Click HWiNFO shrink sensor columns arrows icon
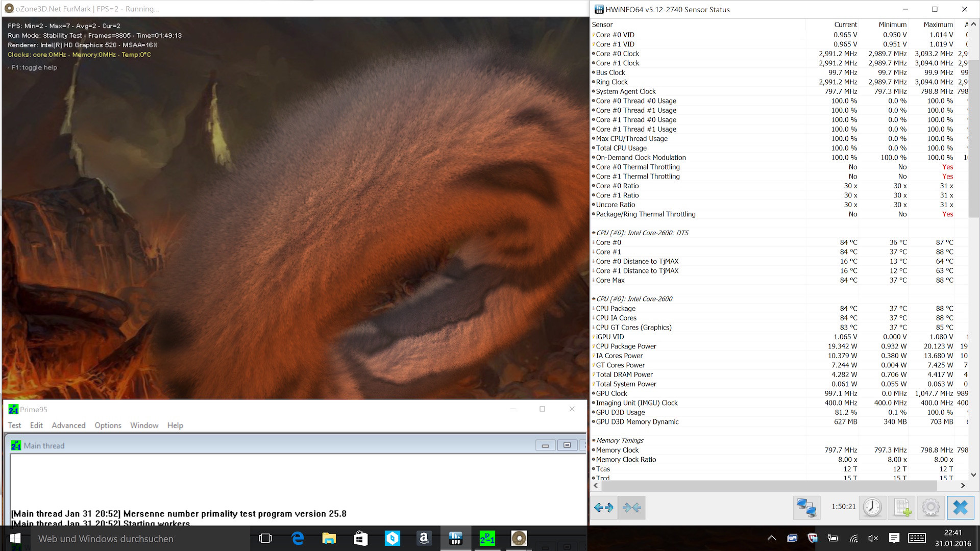The height and width of the screenshot is (551, 980). (x=632, y=508)
